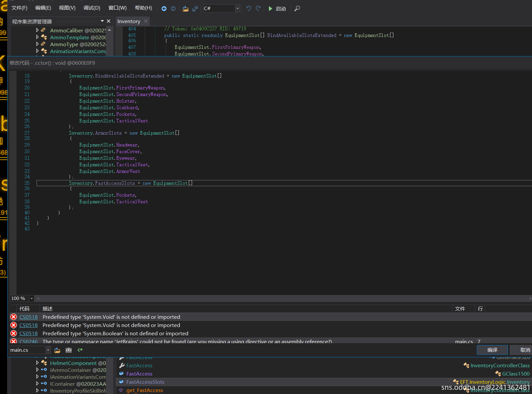This screenshot has height=394, width=532.
Task: Expand the AmmoCaliber tree node
Action: [37, 30]
